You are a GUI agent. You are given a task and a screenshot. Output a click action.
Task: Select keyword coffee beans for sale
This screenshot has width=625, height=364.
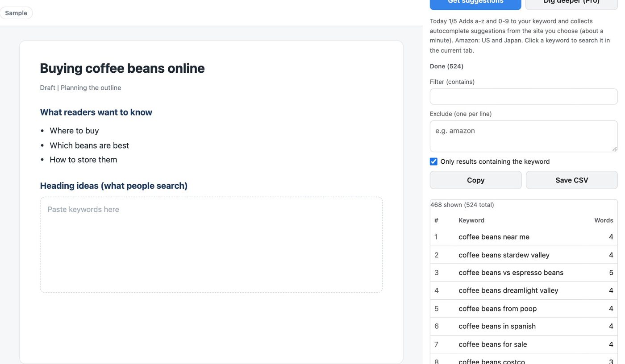493,344
